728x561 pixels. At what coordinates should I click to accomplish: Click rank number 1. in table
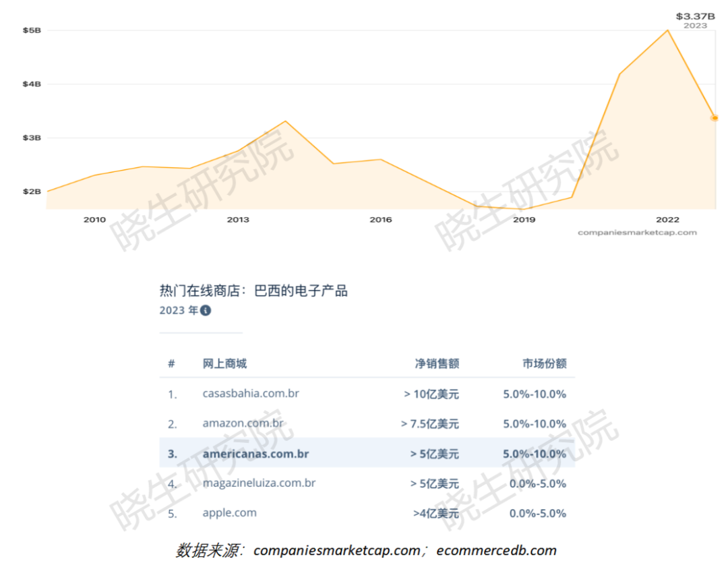(173, 394)
